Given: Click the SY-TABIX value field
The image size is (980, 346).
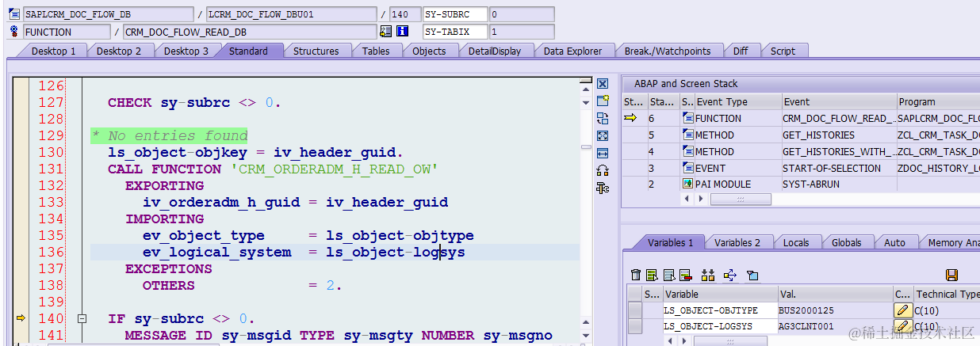Looking at the screenshot, I should coord(520,32).
